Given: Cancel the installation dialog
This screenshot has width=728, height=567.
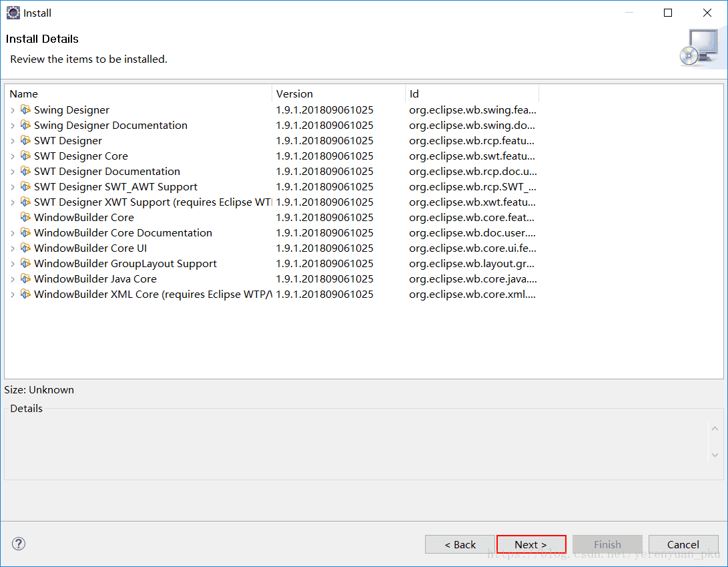Looking at the screenshot, I should [x=683, y=544].
